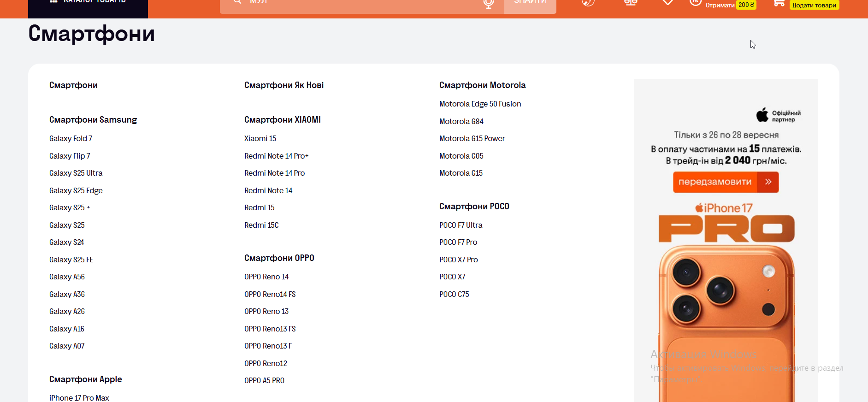Click the 'Отримати 200 ₴' bonus label
The image size is (868, 402).
coord(731,5)
